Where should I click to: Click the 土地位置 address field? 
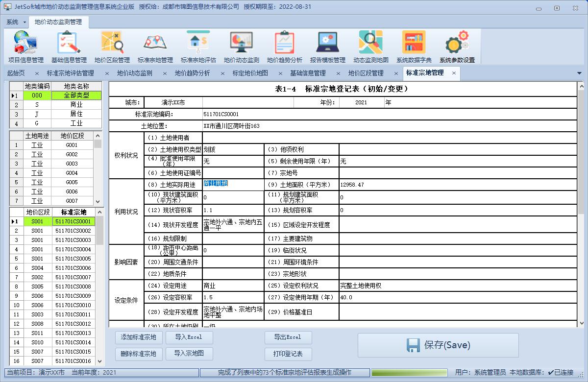[x=390, y=126]
